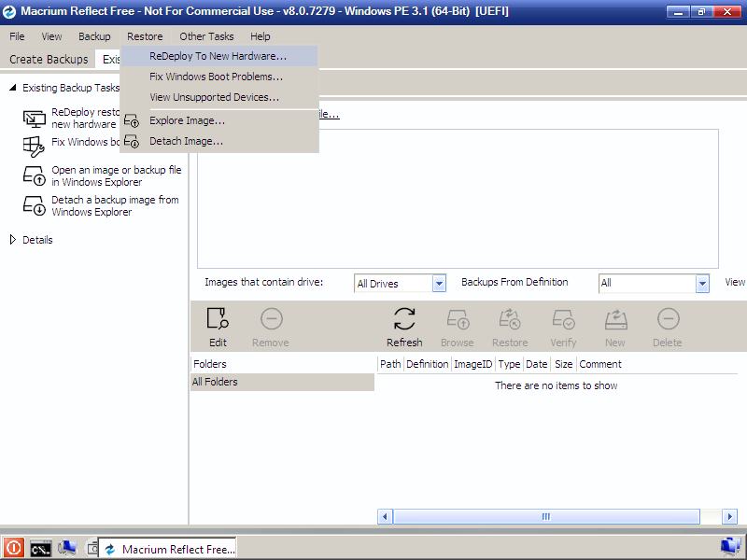Click the Detach backup image sidebar icon
This screenshot has height=560, width=747.
point(35,205)
